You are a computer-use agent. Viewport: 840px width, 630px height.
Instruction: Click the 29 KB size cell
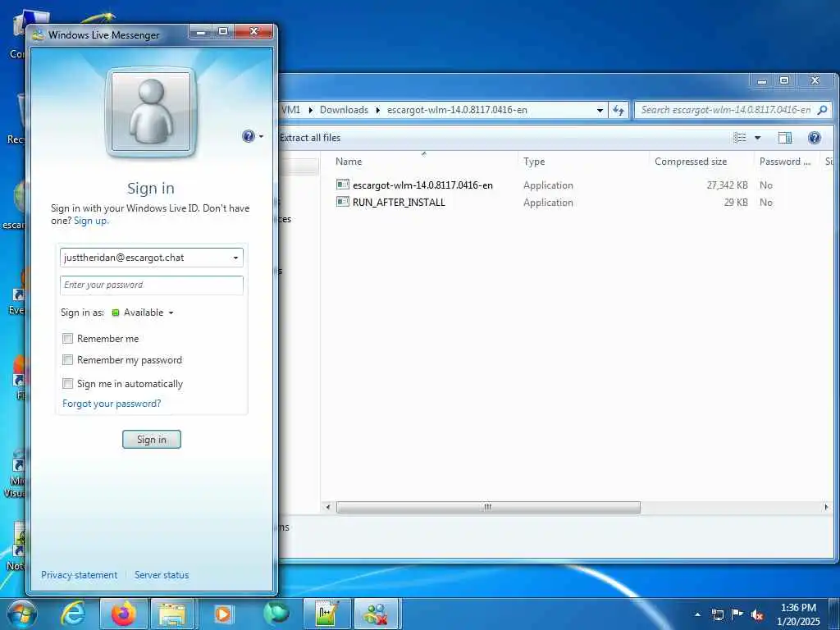coord(736,203)
